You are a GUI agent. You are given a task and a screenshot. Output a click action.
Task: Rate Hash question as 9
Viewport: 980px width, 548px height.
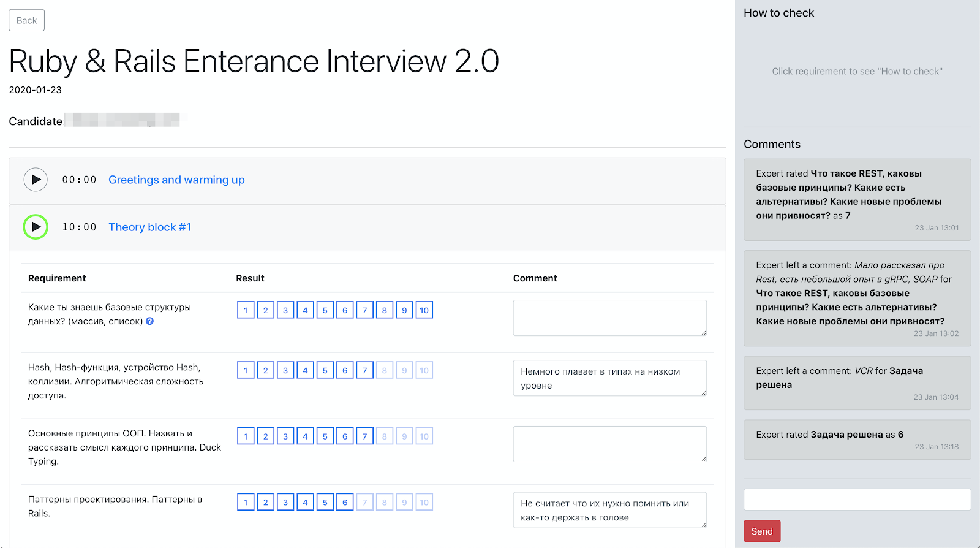[x=404, y=370]
